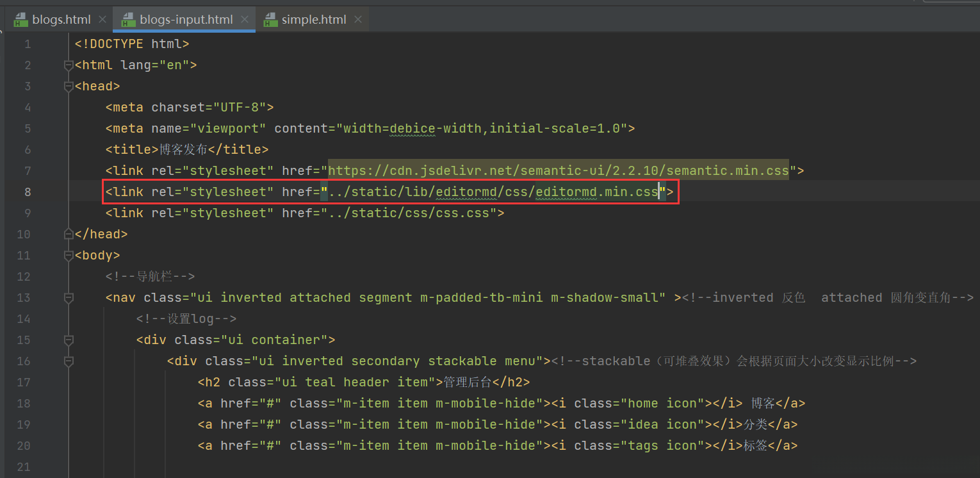Click the blogs.html tab file icon

[21, 19]
